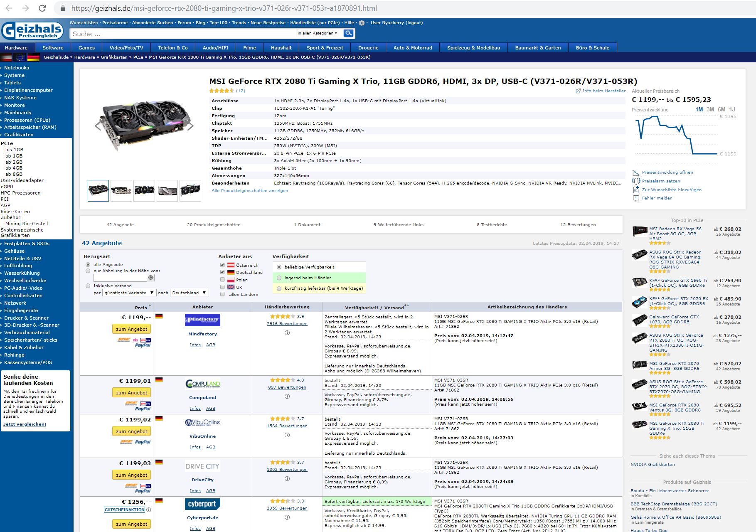Click Mindfactory's 'zum Angebot' button
Screen dimensions: 756x532
coord(131,329)
